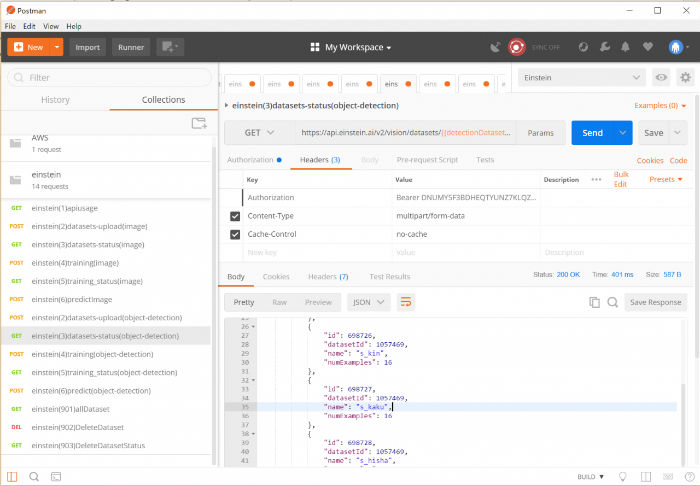The width and height of the screenshot is (700, 486).
Task: Open settings wrench icon in header
Action: pos(604,46)
